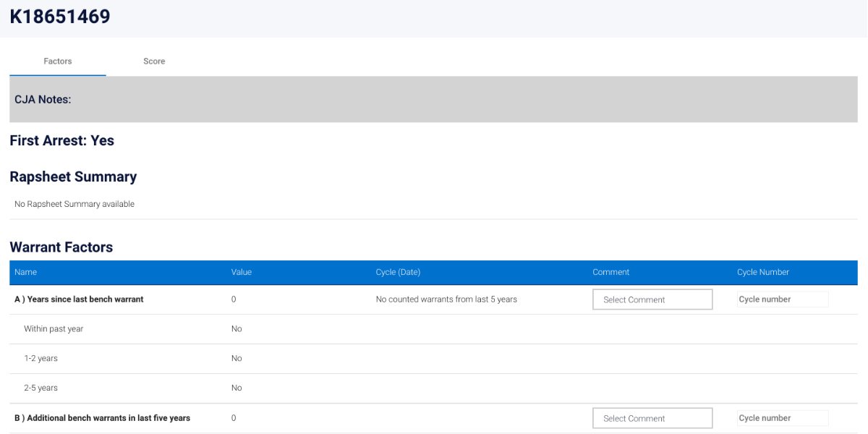868x434 pixels.
Task: Open Select Comment dropdown for Additional bench warrants row
Action: point(652,418)
